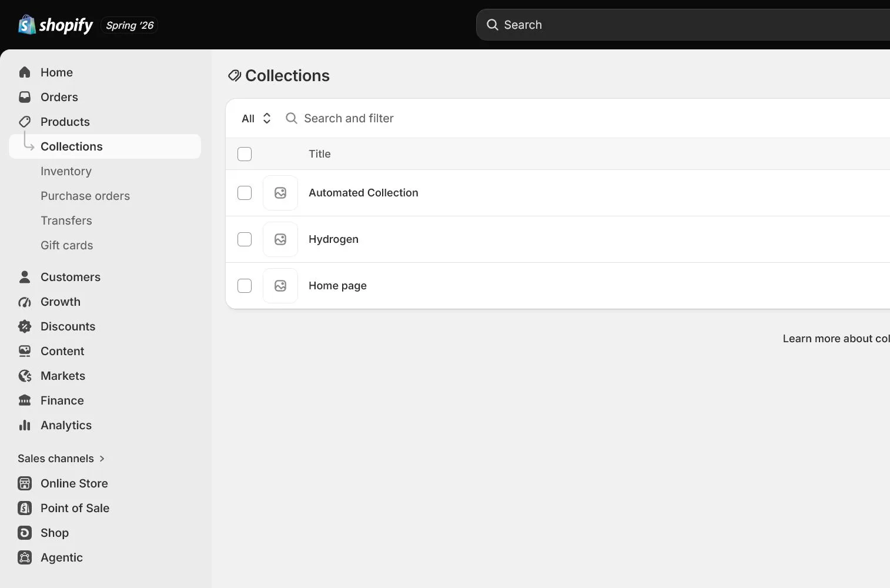Viewport: 890px width, 588px height.
Task: Open the Automated Collection title
Action: [x=363, y=193]
